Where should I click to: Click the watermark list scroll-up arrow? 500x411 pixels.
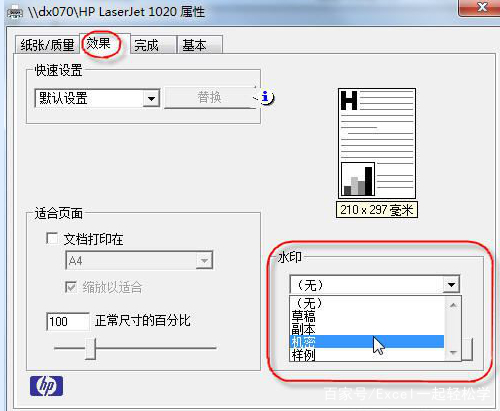coord(453,305)
